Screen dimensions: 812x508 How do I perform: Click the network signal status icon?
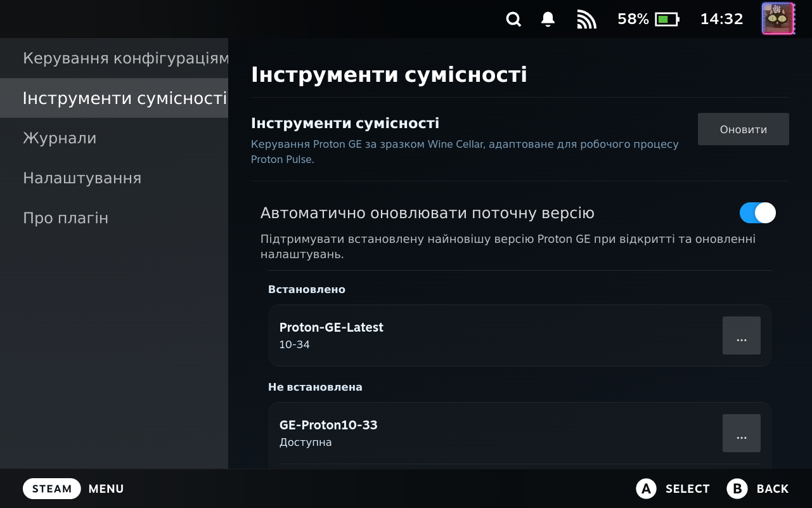point(587,20)
